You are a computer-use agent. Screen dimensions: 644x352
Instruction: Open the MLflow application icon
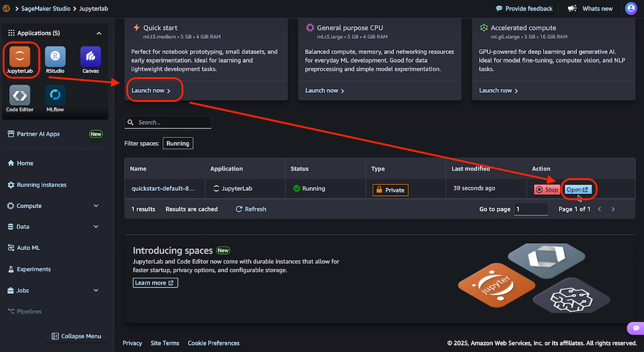pos(55,95)
